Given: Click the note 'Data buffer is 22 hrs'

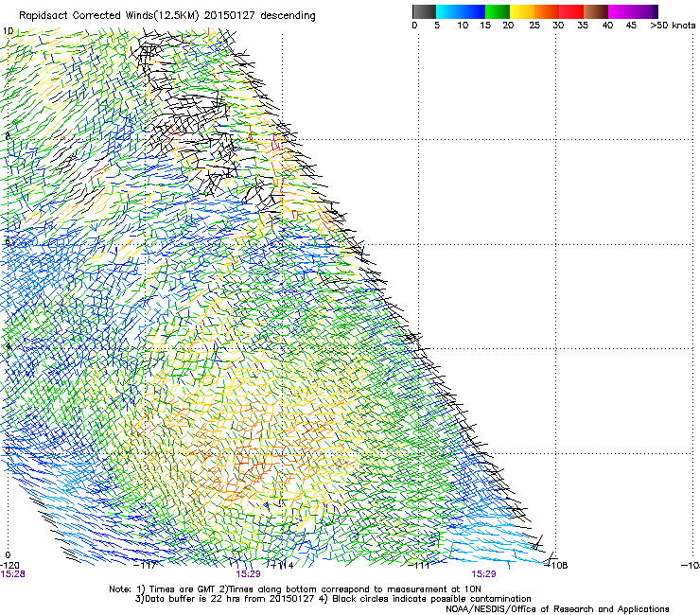Looking at the screenshot, I should [192, 599].
